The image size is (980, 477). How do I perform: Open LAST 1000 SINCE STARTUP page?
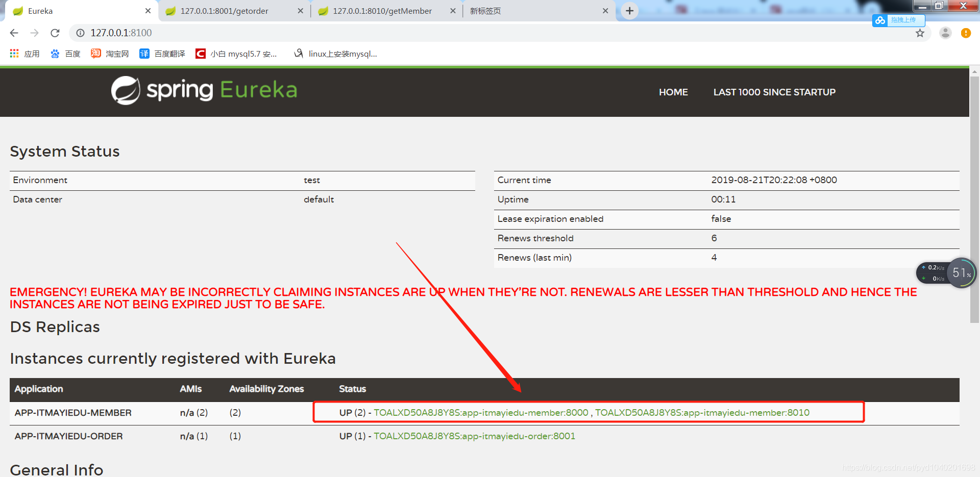pos(774,92)
